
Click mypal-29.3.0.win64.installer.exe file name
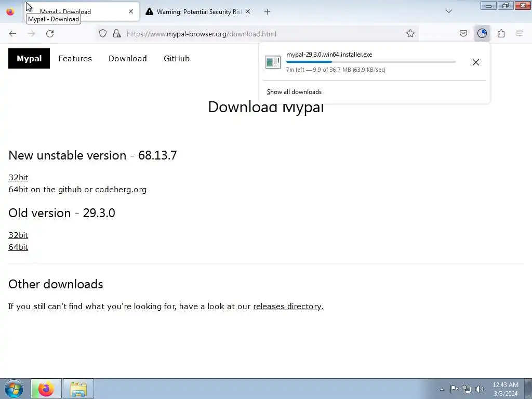point(329,54)
